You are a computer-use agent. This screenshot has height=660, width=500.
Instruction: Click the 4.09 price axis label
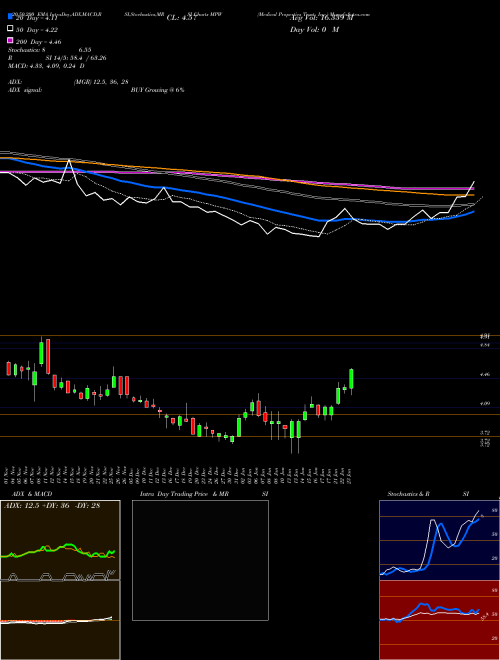(x=485, y=404)
